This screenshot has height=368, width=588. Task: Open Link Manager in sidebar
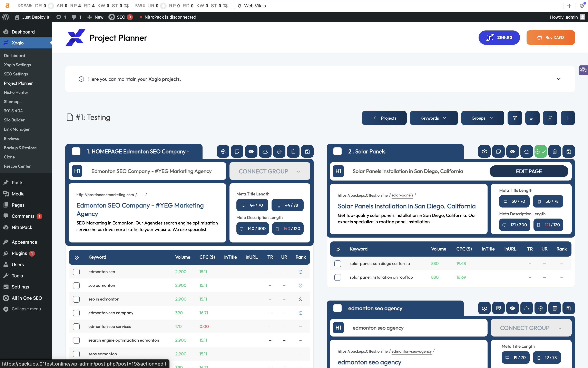point(17,129)
